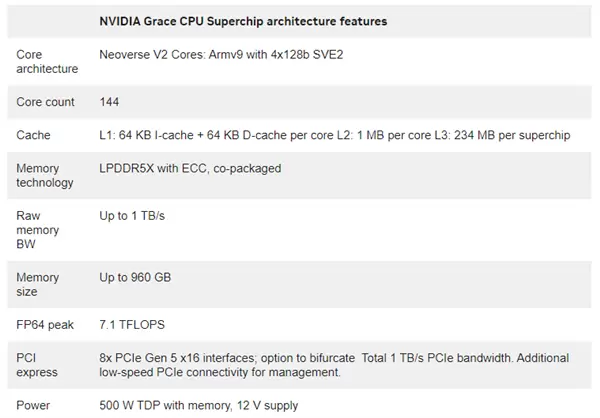600x418 pixels.
Task: Select the "Power" row label
Action: tap(34, 406)
